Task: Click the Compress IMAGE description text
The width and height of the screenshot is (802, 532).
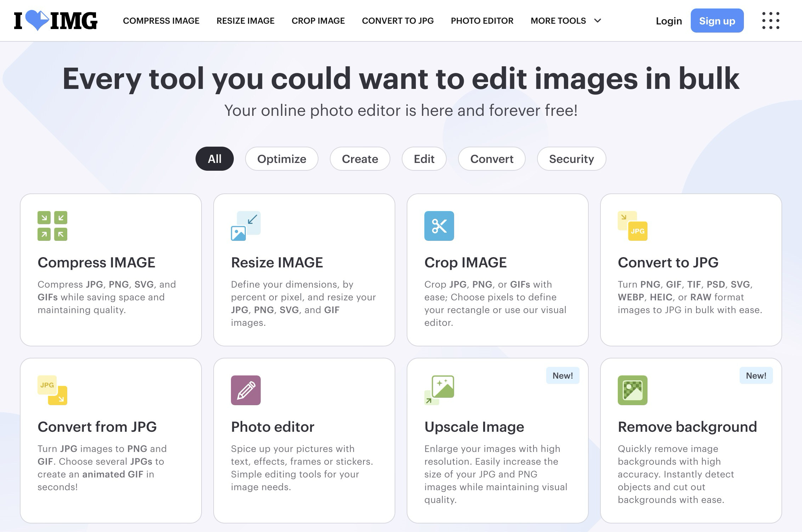Action: pyautogui.click(x=107, y=297)
